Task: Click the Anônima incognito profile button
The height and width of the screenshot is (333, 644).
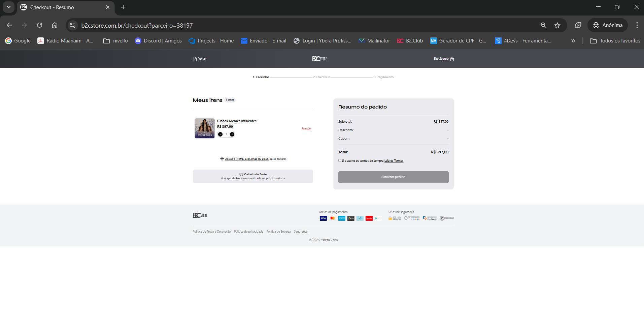Action: tap(608, 25)
